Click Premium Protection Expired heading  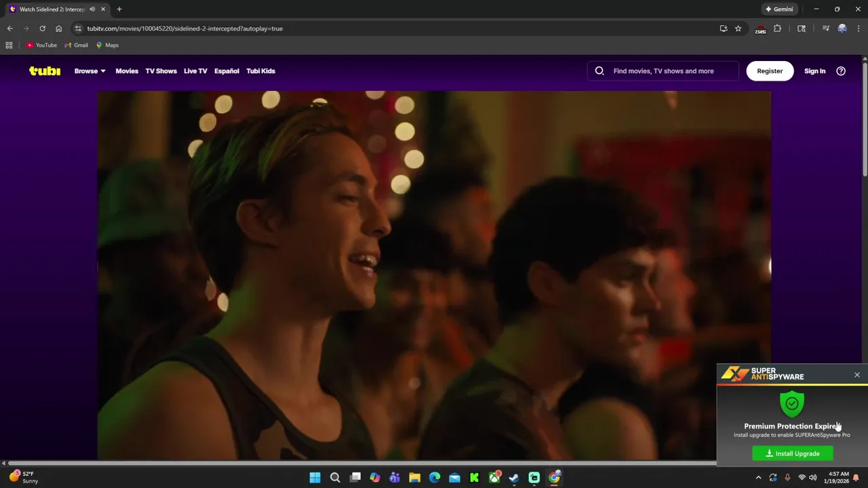(792, 426)
